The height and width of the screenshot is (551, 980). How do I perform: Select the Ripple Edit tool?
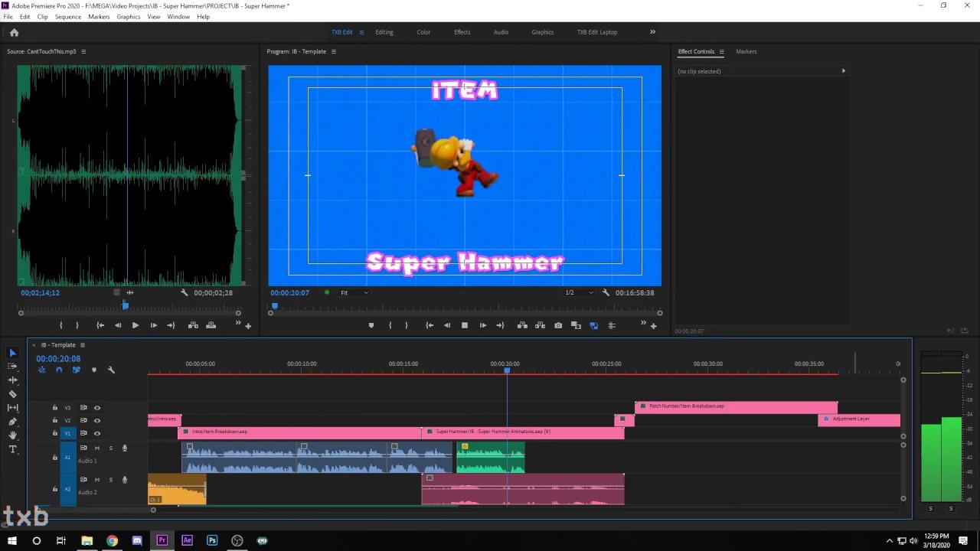[x=12, y=380]
